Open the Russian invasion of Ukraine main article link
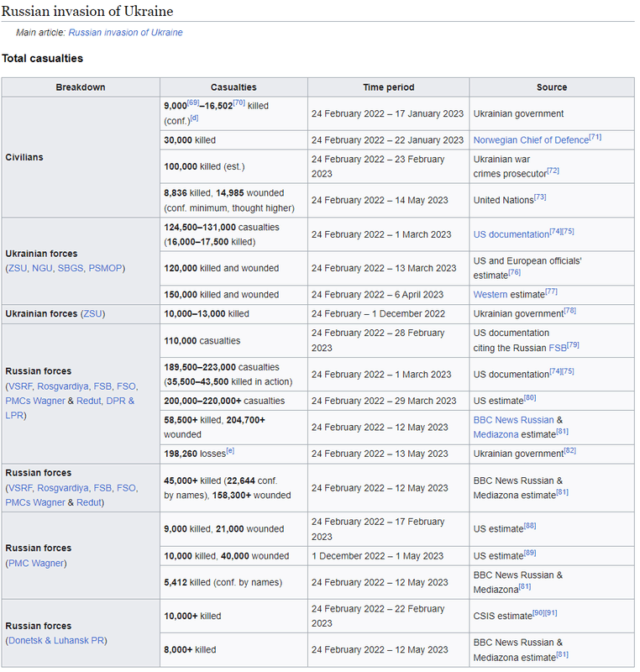This screenshot has width=640, height=672. tap(125, 33)
